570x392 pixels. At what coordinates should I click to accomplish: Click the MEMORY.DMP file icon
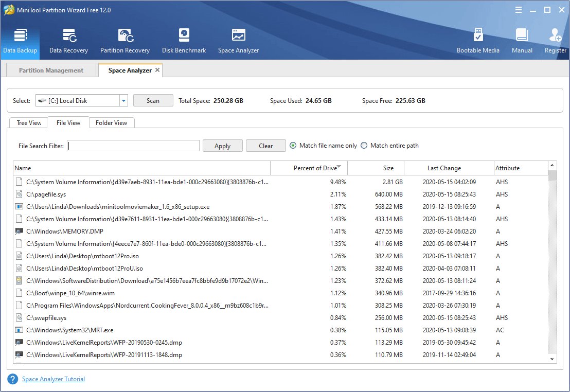click(19, 231)
